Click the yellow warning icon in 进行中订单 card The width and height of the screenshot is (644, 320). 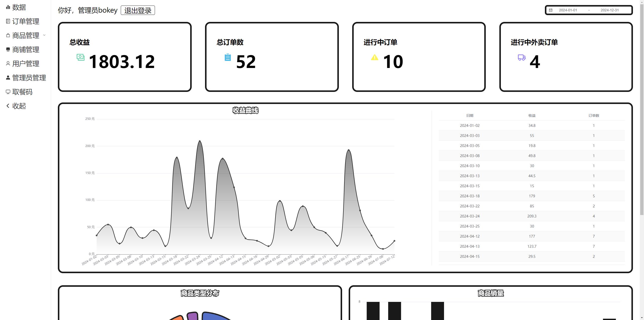pyautogui.click(x=375, y=57)
